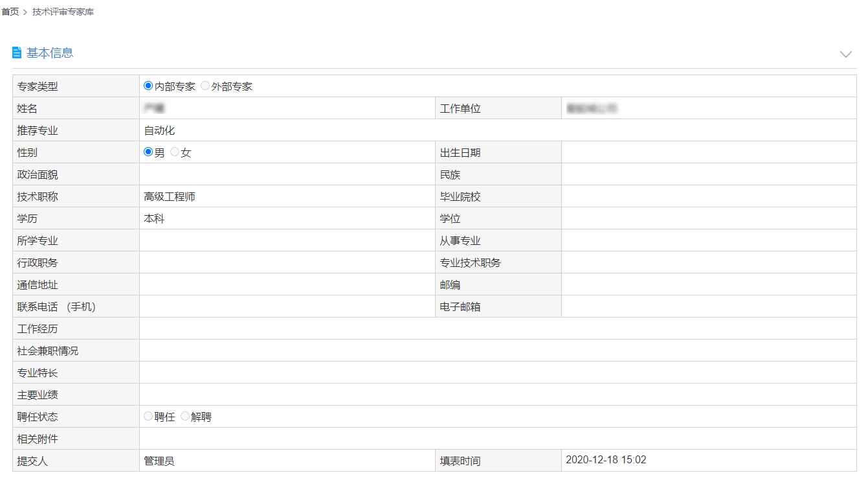Click the 行政职务 value field
868x484 pixels.
coord(287,262)
